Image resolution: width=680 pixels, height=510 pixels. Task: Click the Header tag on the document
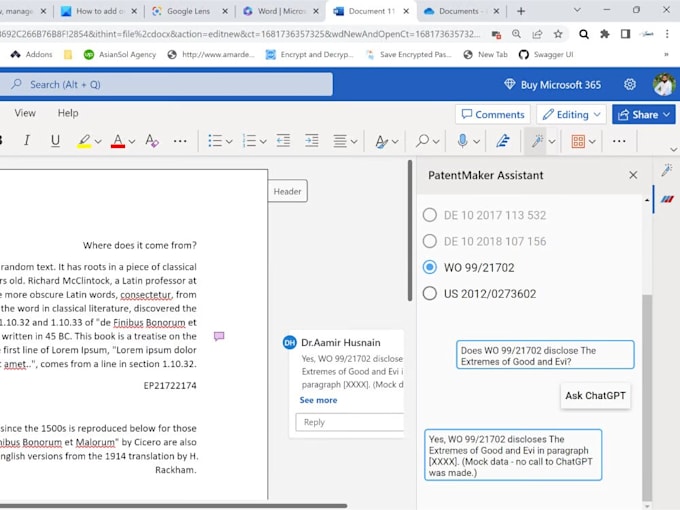(288, 191)
